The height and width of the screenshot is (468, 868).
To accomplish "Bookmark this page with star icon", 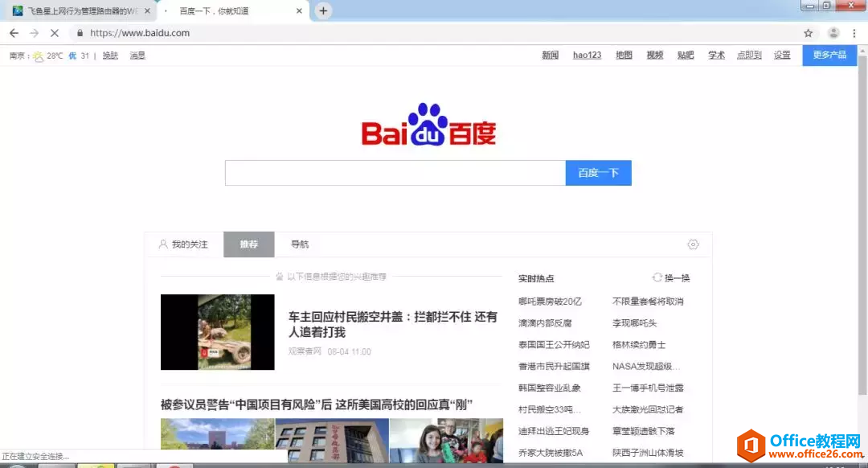I will coord(809,33).
